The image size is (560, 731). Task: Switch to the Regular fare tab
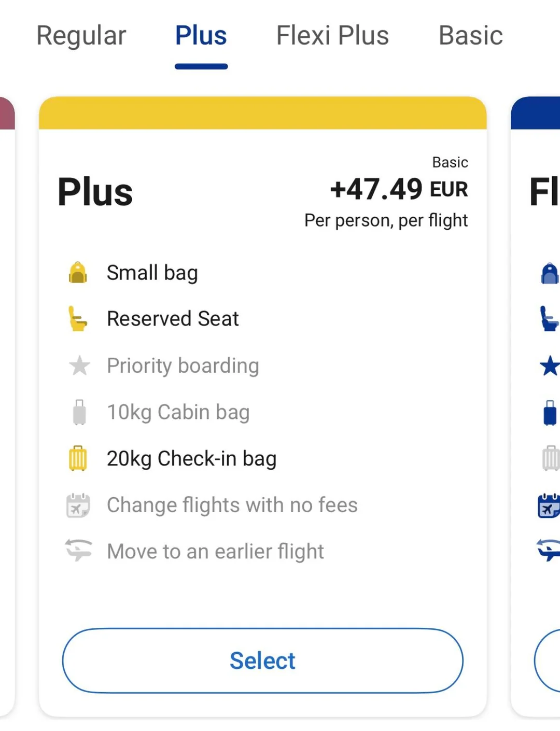pos(81,36)
